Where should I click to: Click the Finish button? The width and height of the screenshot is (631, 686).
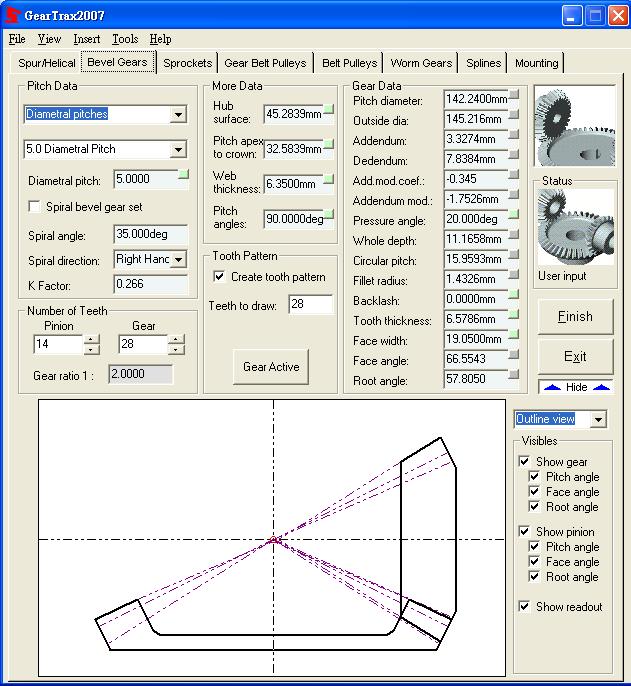point(575,316)
